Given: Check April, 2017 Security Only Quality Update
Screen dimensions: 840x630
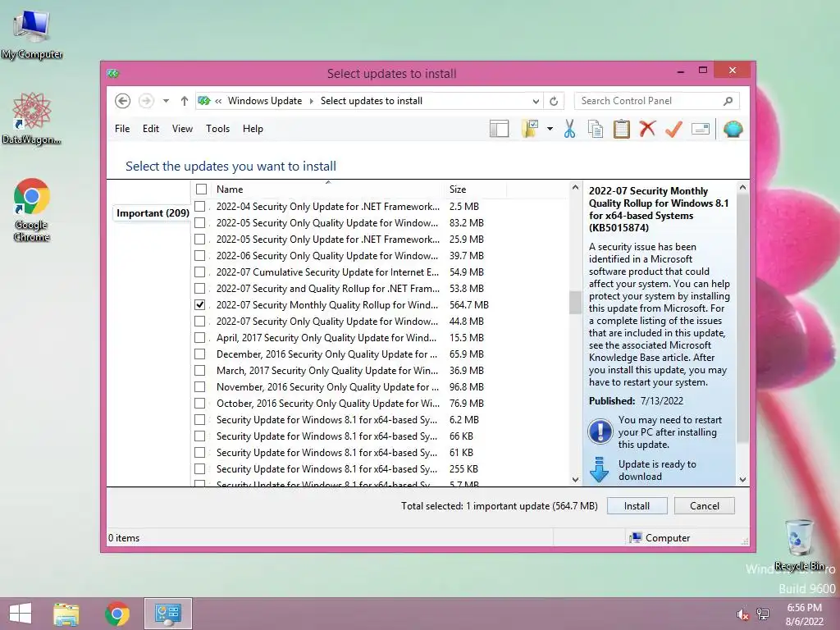Looking at the screenshot, I should (x=200, y=337).
